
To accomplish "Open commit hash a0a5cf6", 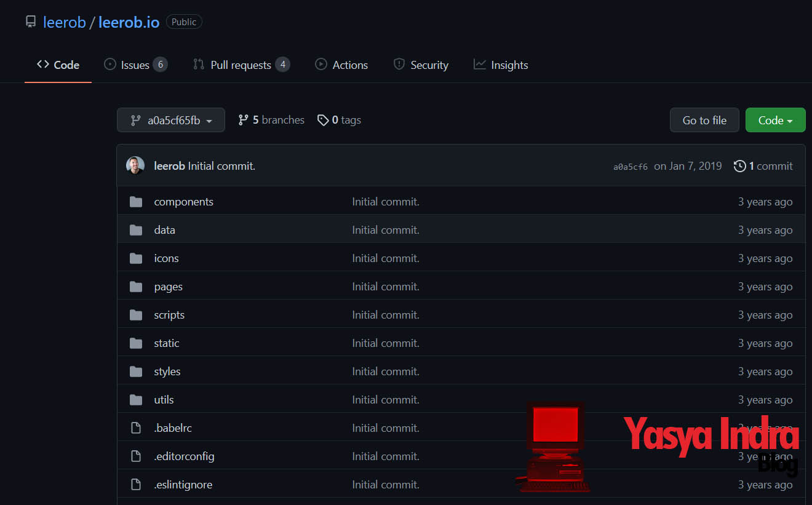I will click(631, 167).
